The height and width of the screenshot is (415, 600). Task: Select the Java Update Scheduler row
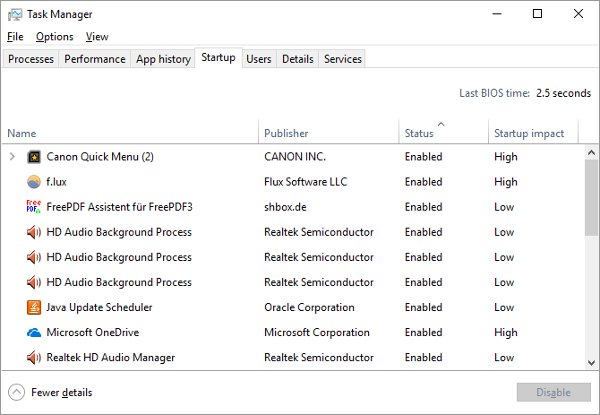point(293,307)
